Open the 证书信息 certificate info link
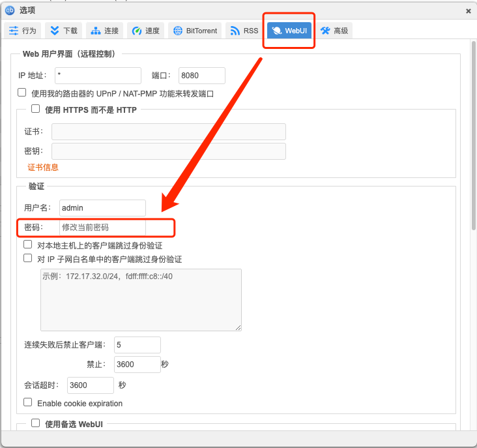477x448 pixels. (x=43, y=167)
